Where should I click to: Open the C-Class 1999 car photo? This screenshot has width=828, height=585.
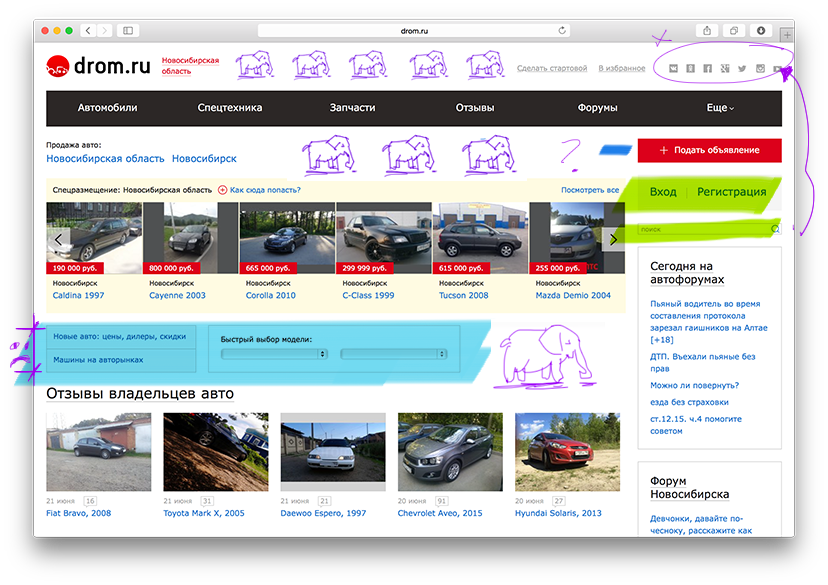[x=384, y=238]
